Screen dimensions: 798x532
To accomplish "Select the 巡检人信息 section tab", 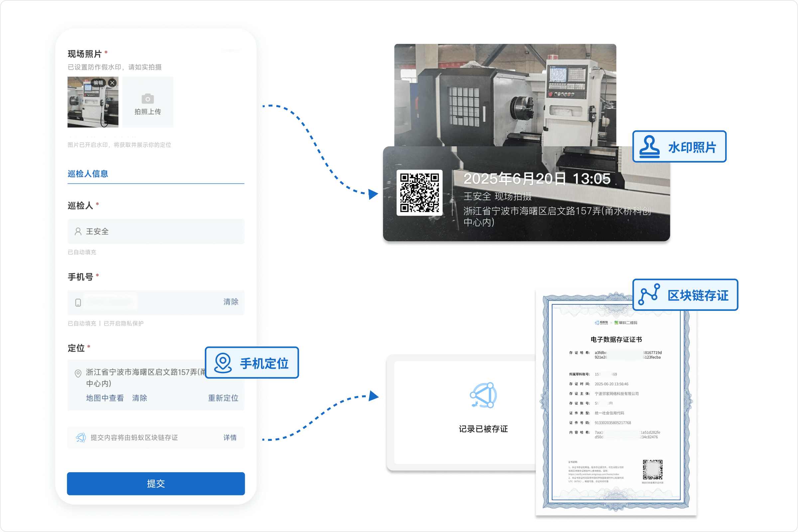I will tap(88, 174).
